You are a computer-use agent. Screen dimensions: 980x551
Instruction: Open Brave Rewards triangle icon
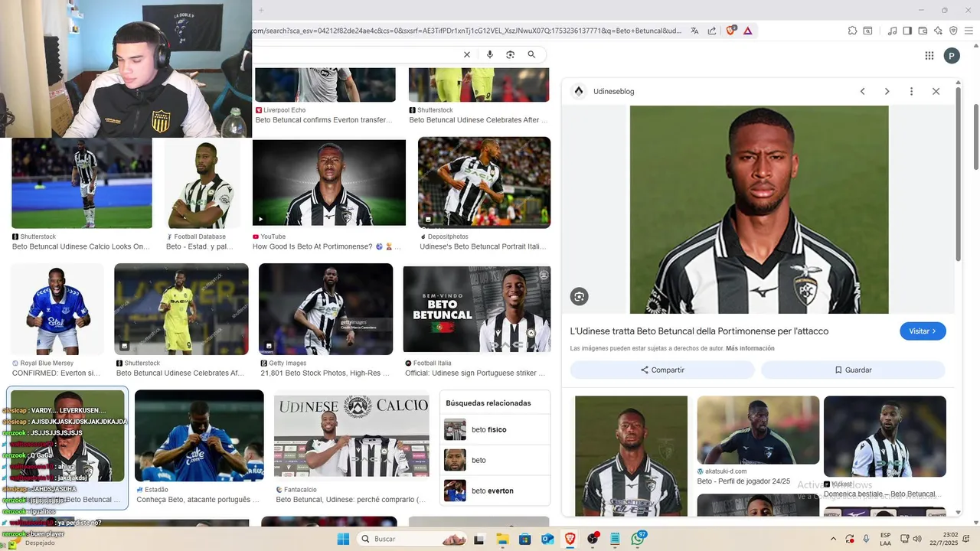[x=748, y=31]
